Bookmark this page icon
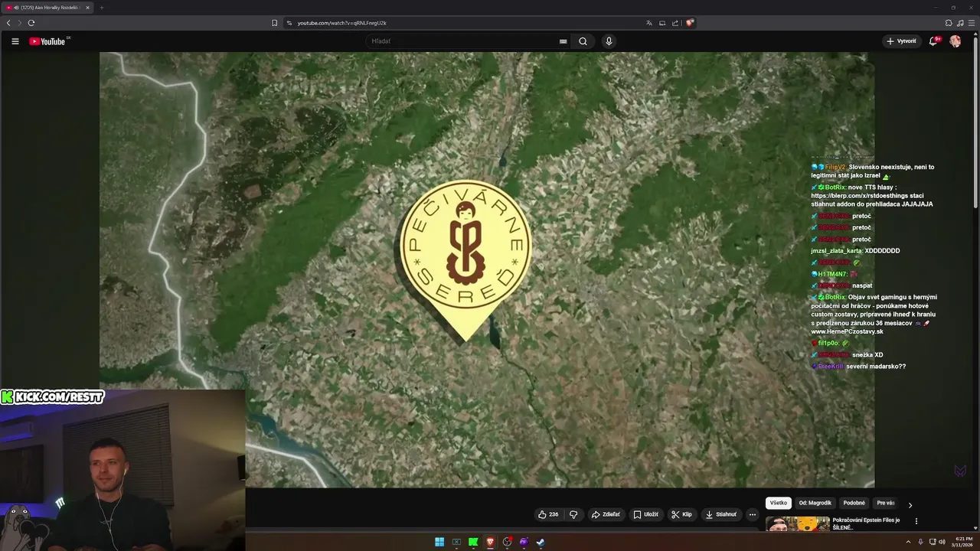 tap(274, 23)
